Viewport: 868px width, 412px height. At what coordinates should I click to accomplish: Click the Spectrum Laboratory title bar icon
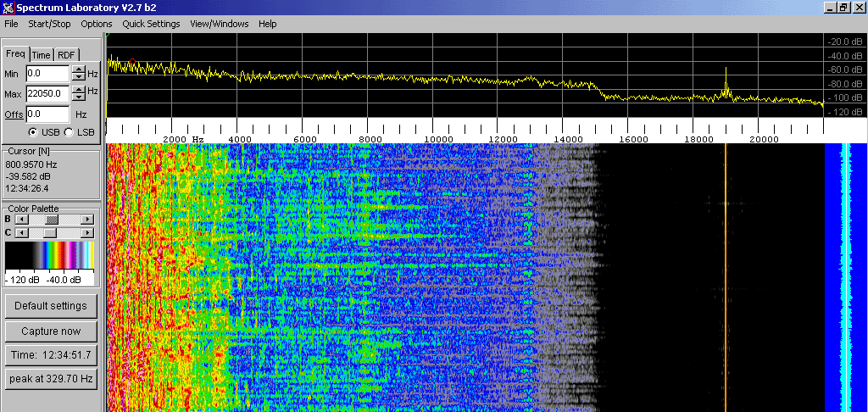pos(8,7)
